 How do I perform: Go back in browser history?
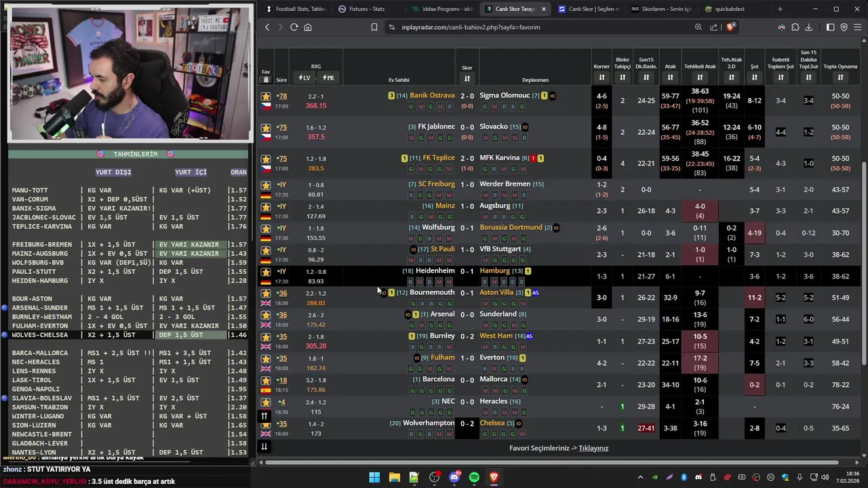tap(267, 27)
